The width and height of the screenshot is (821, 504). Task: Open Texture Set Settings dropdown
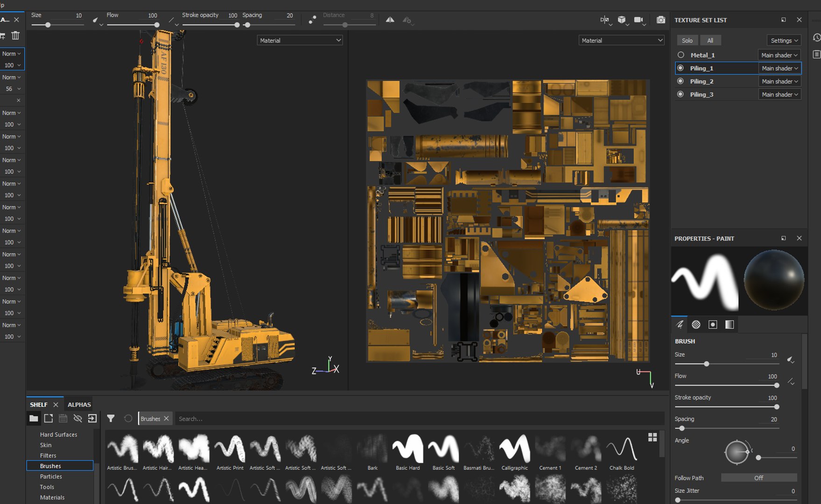click(x=784, y=41)
